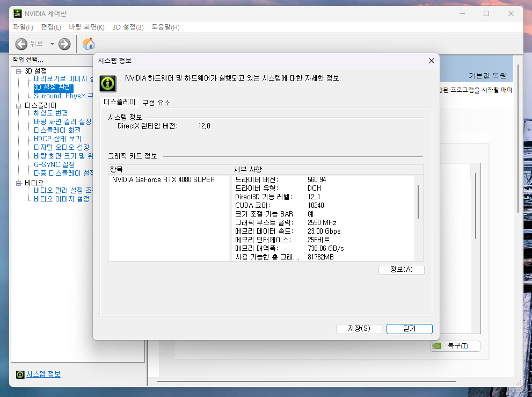Click the back arrow toolbar icon
The image size is (532, 397).
pyautogui.click(x=21, y=44)
